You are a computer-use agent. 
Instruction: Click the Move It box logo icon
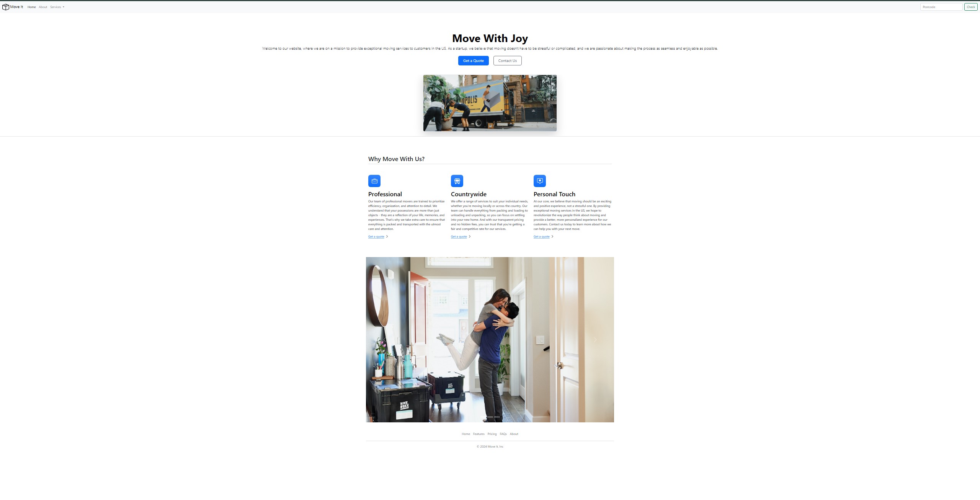[x=6, y=7]
